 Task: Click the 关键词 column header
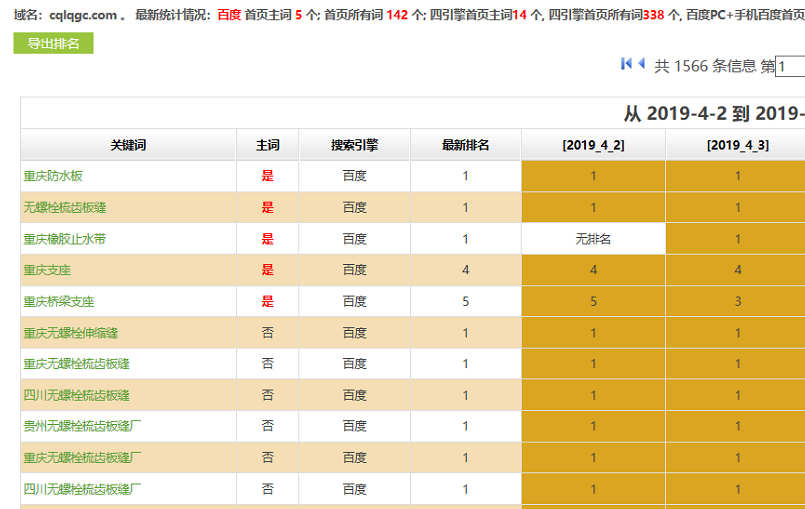tap(128, 145)
